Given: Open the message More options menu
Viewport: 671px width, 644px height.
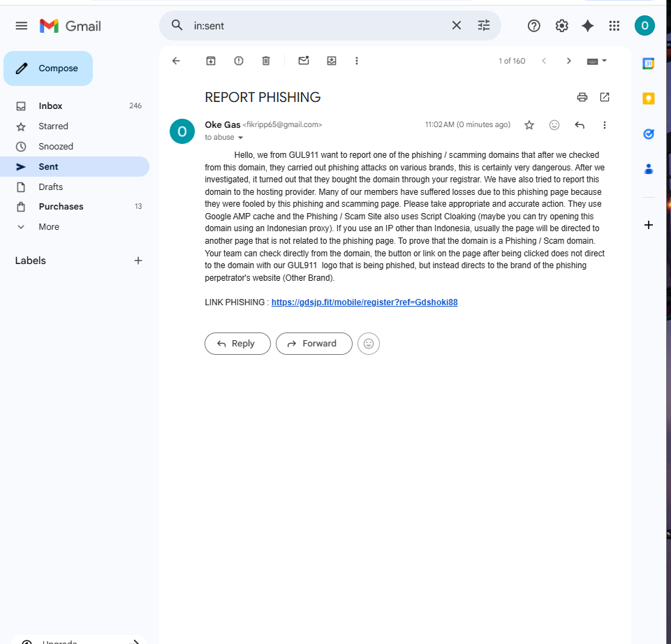Looking at the screenshot, I should click(604, 125).
